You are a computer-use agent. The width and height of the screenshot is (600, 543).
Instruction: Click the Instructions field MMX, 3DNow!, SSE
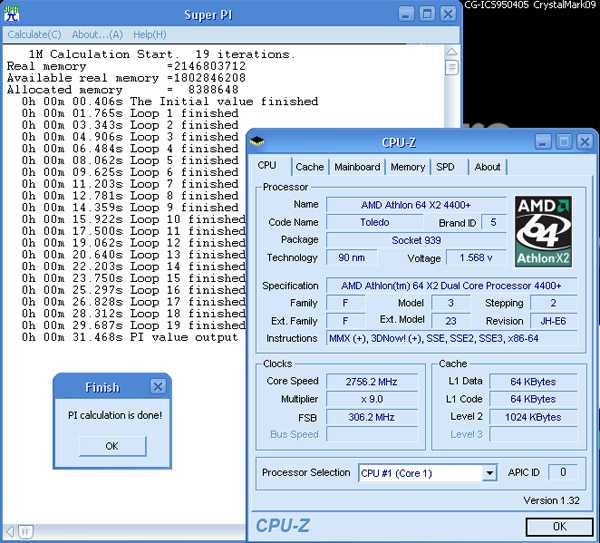(x=452, y=338)
